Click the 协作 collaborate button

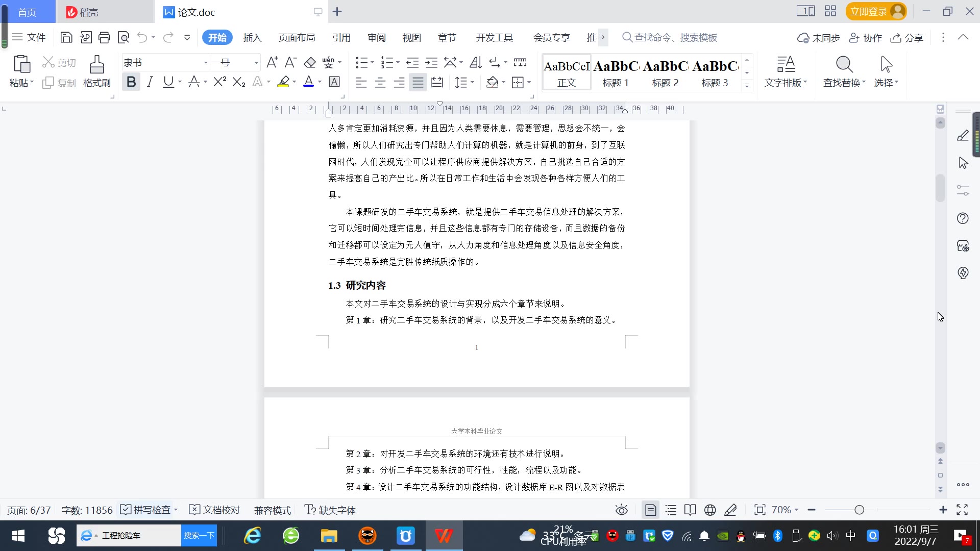pos(866,38)
